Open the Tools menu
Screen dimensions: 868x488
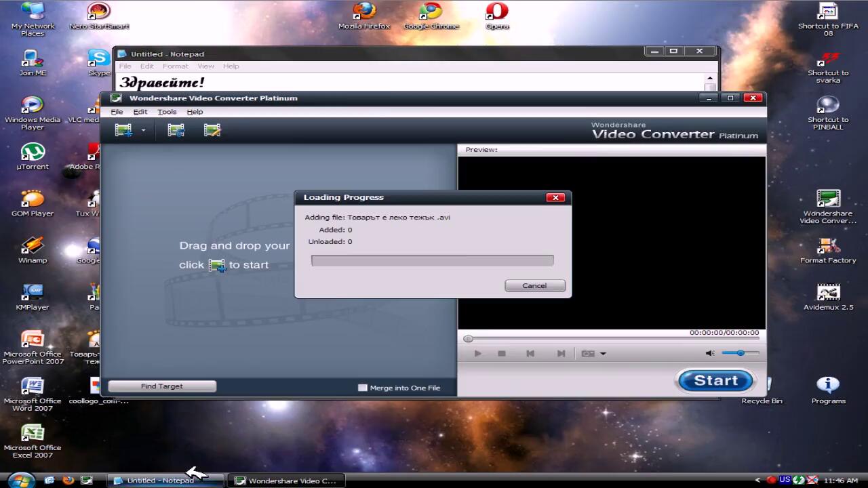(x=167, y=112)
